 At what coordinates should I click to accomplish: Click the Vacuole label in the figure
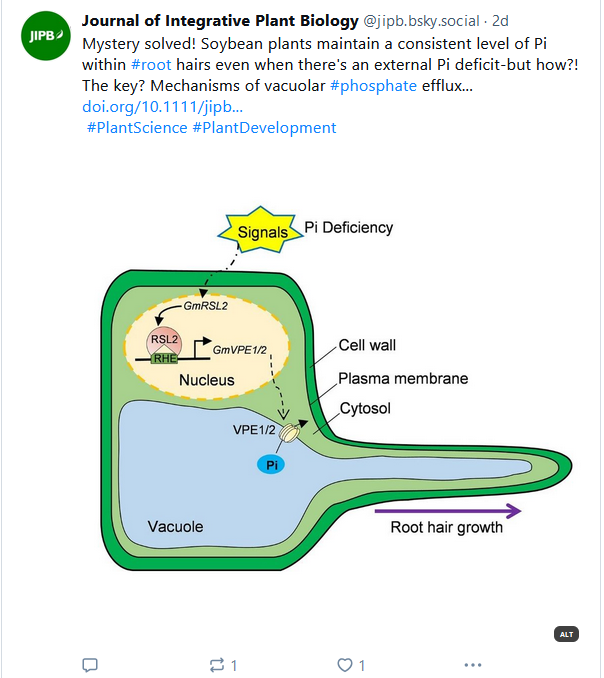pyautogui.click(x=175, y=526)
